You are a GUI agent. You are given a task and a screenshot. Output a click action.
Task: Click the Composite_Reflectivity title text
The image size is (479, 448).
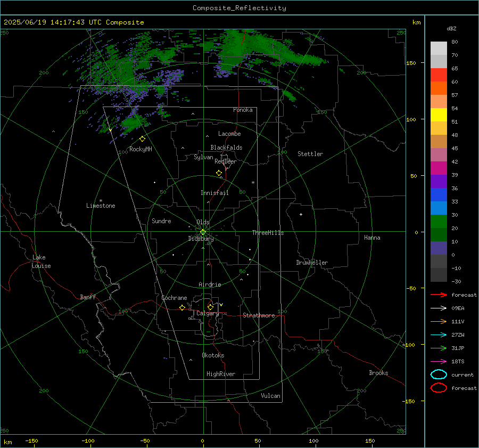(240, 8)
